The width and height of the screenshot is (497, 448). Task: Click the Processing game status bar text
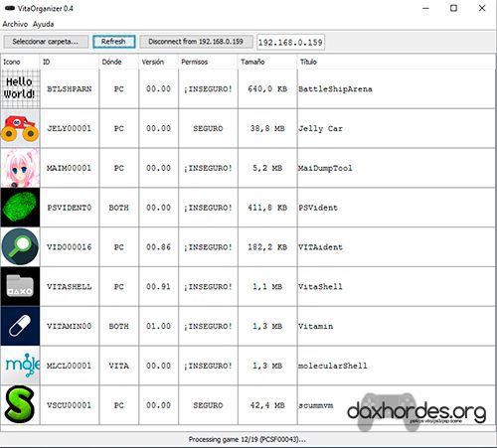coord(248,439)
